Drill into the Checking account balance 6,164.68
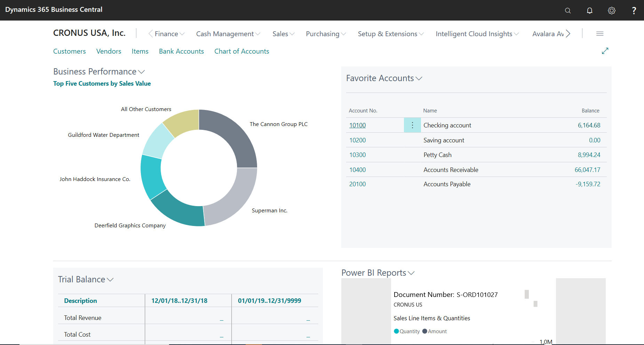 (x=589, y=125)
